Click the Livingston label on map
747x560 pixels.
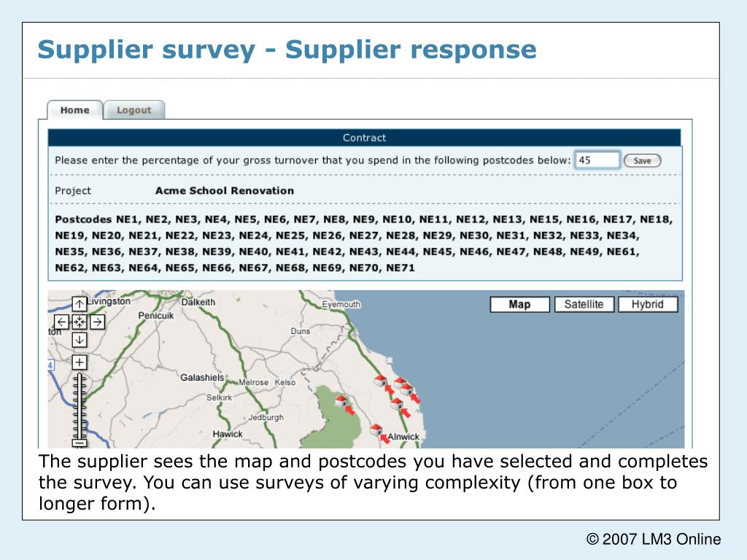(109, 301)
